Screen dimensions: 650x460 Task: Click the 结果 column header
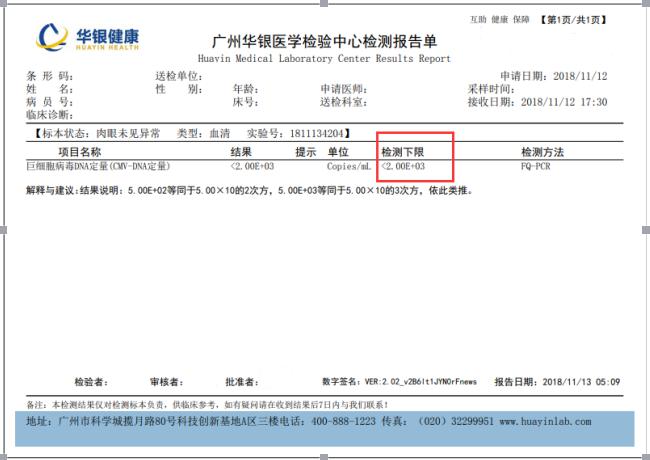(x=241, y=152)
